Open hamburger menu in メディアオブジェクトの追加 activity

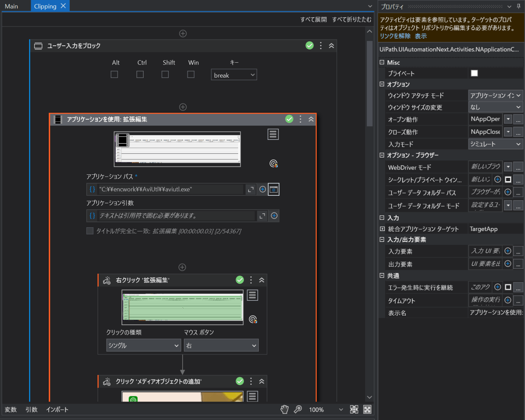pos(252,396)
